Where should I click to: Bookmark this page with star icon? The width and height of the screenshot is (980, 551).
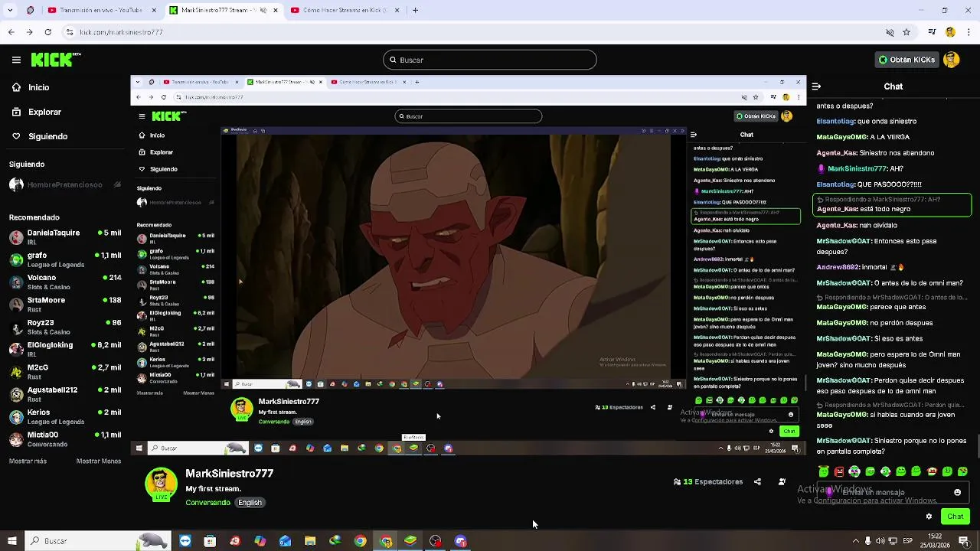coord(906,32)
